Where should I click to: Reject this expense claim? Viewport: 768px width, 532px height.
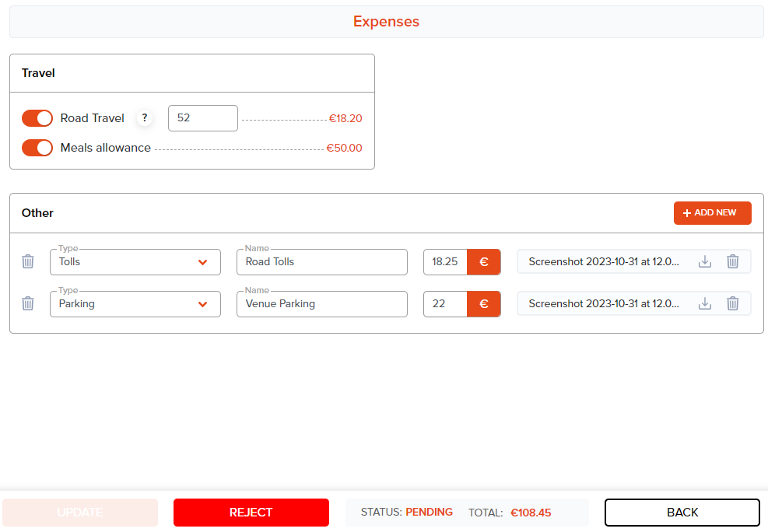tap(251, 513)
